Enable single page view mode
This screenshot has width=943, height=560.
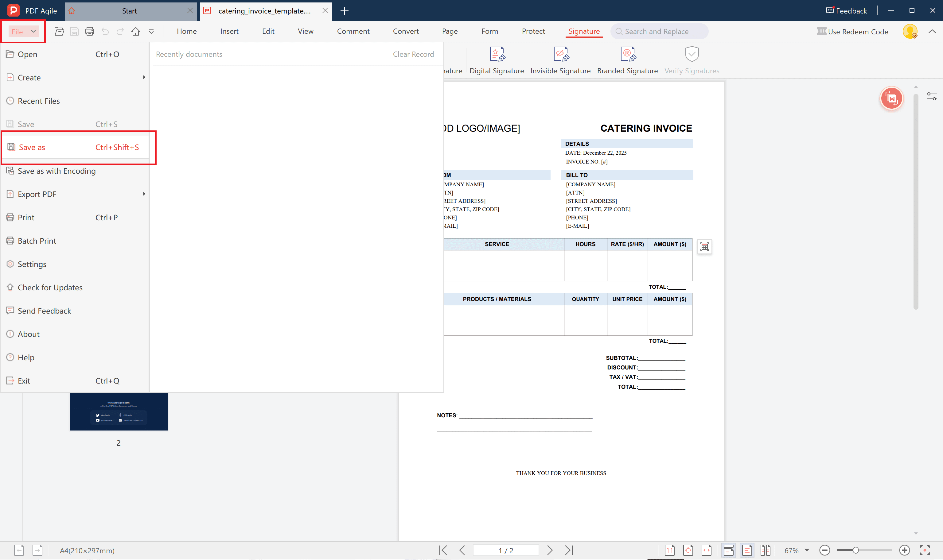pyautogui.click(x=747, y=550)
